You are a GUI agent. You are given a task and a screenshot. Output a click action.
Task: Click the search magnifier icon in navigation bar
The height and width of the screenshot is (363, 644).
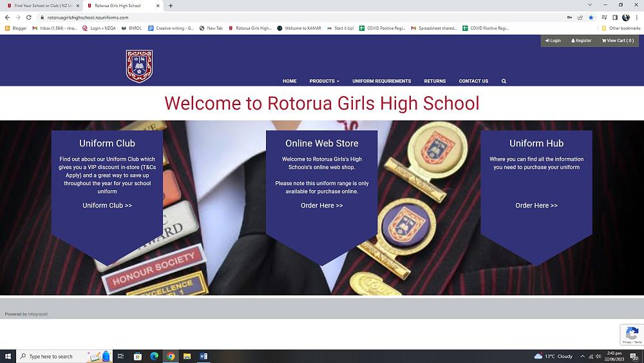(504, 81)
